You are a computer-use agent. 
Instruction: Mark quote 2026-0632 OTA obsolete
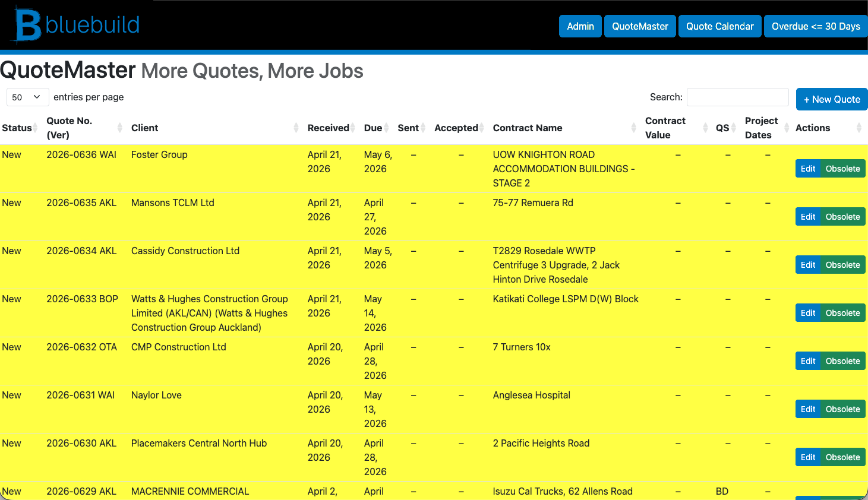[x=842, y=361]
